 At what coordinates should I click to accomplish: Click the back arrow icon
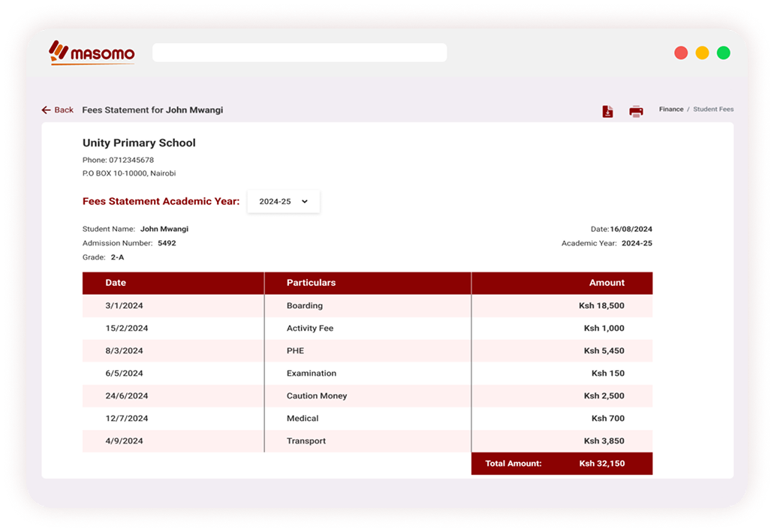point(47,110)
